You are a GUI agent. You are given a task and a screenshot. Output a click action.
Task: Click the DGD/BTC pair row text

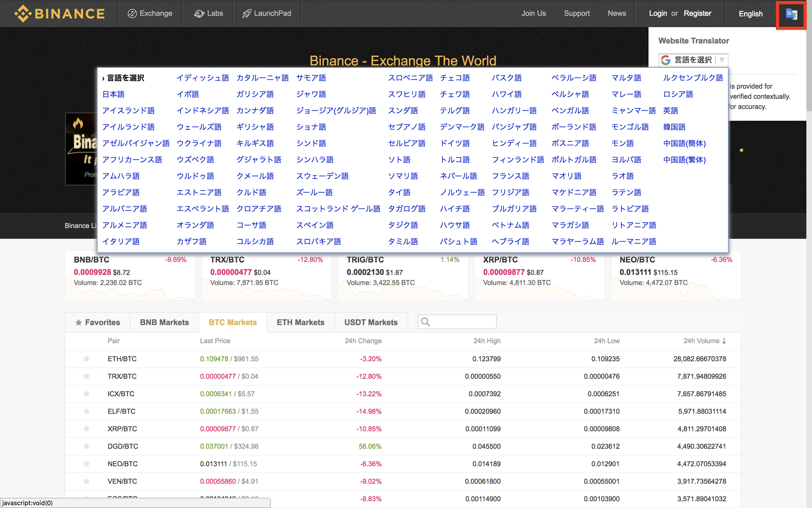pyautogui.click(x=123, y=446)
